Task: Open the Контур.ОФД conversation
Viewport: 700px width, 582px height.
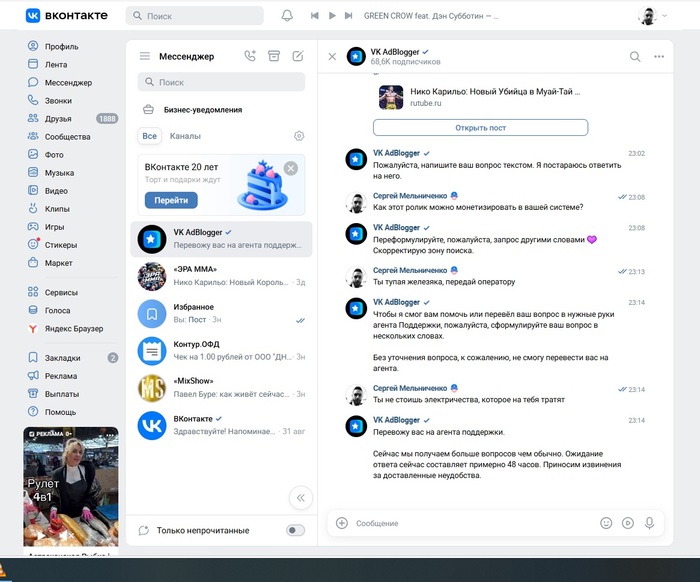Action: [x=221, y=351]
